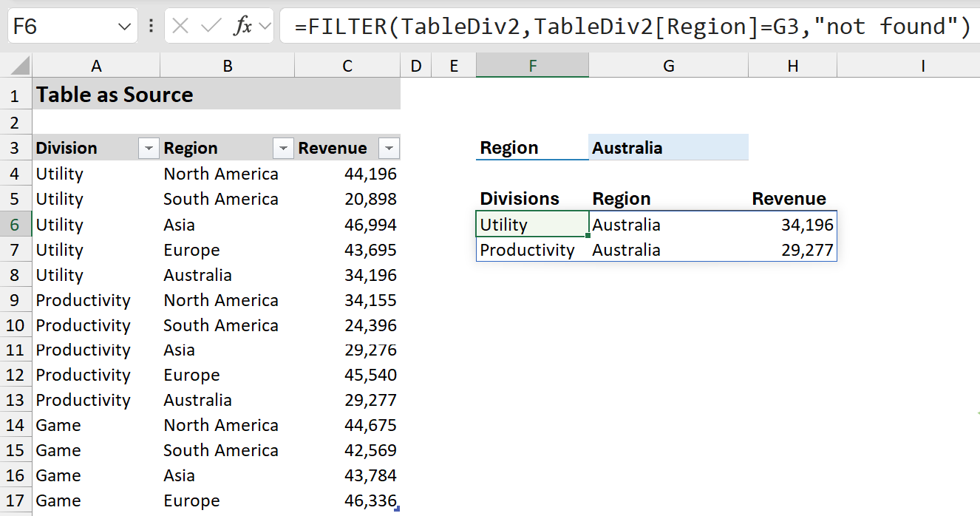The image size is (980, 516).
Task: Click the Insert Function fx icon
Action: click(x=242, y=27)
